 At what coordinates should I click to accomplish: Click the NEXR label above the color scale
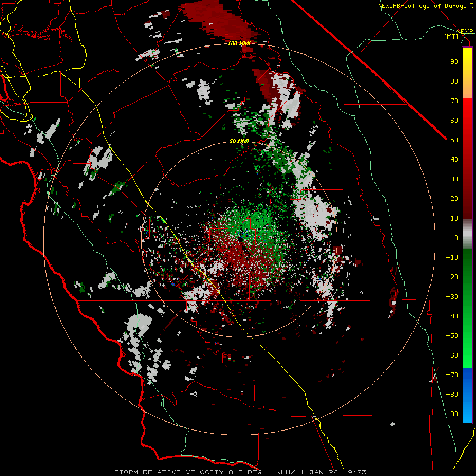[x=465, y=32]
